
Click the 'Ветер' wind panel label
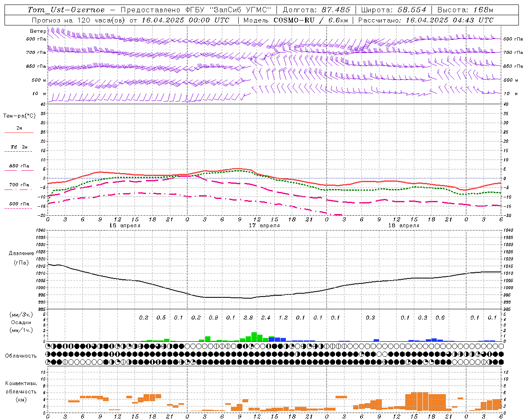38,31
